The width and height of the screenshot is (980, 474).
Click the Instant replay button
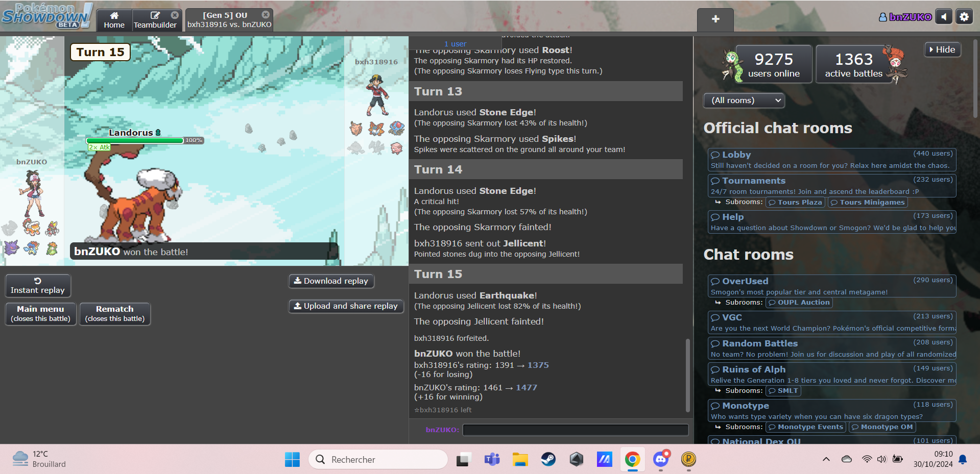38,286
